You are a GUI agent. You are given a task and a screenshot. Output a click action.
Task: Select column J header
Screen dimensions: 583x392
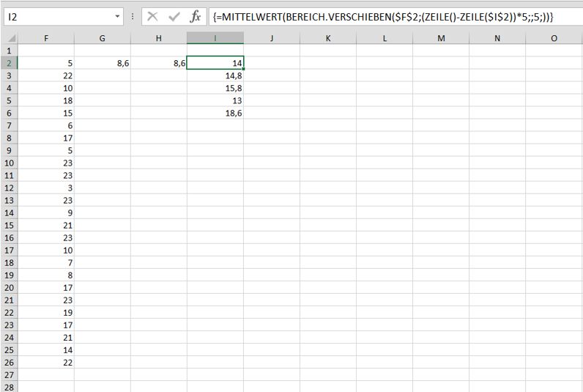click(272, 38)
